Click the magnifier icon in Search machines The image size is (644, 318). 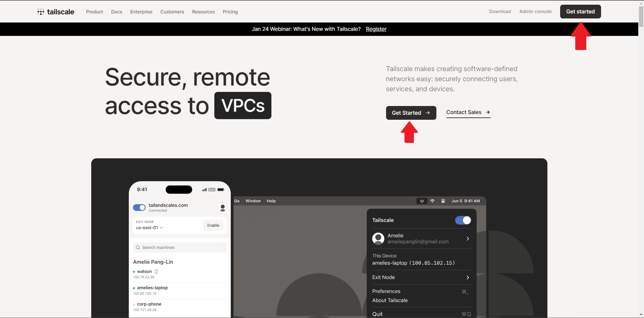pos(138,248)
